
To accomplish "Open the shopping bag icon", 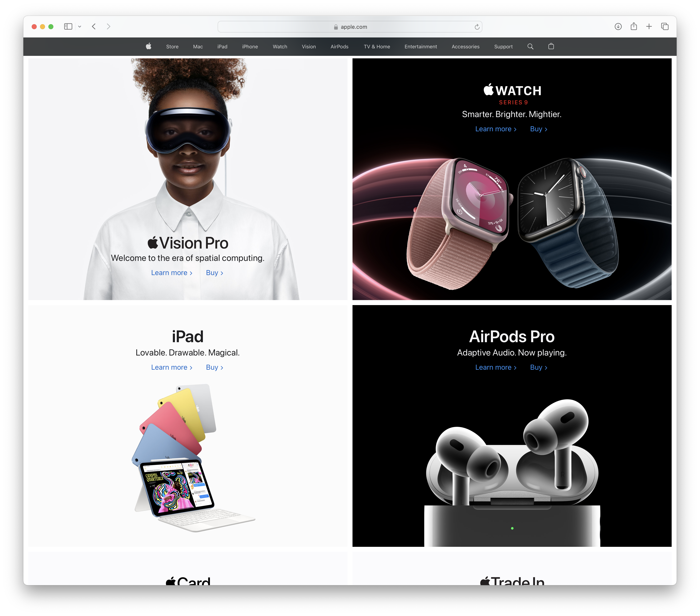I will coord(551,46).
